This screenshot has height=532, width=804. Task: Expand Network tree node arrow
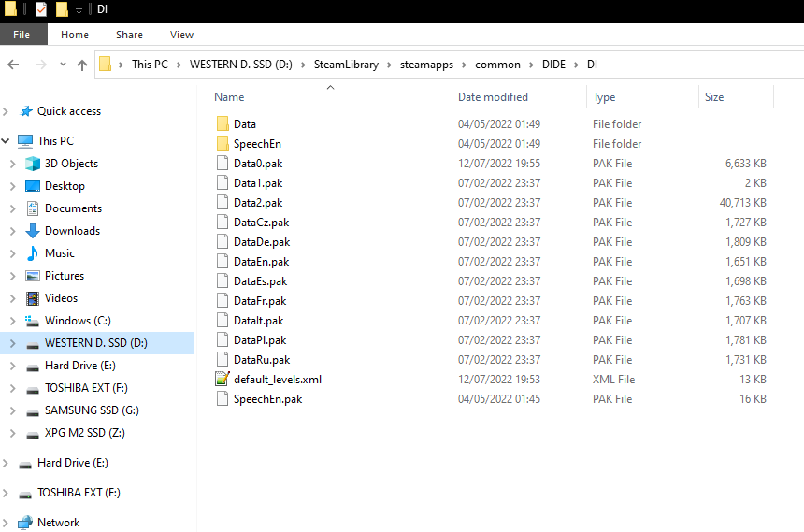pyautogui.click(x=6, y=523)
